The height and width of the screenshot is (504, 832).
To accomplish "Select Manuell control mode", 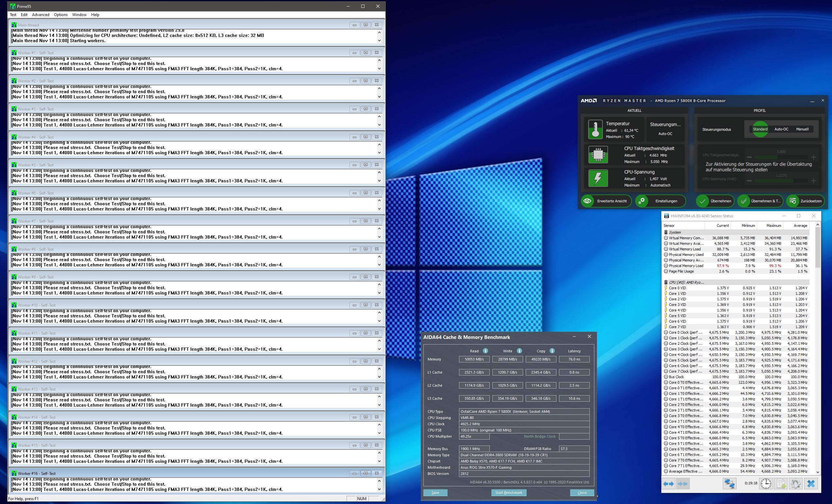I will pyautogui.click(x=802, y=129).
